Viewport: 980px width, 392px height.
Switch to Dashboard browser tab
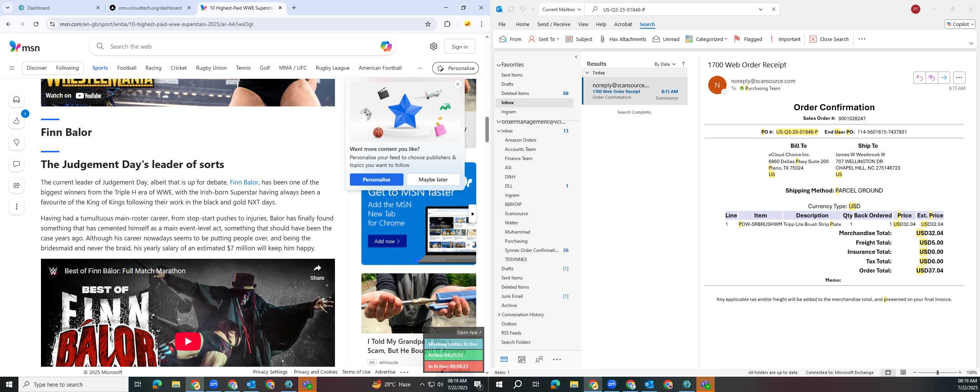pos(57,8)
